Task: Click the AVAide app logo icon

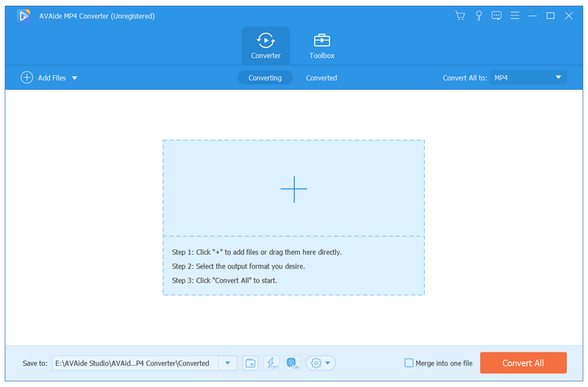Action: point(24,15)
